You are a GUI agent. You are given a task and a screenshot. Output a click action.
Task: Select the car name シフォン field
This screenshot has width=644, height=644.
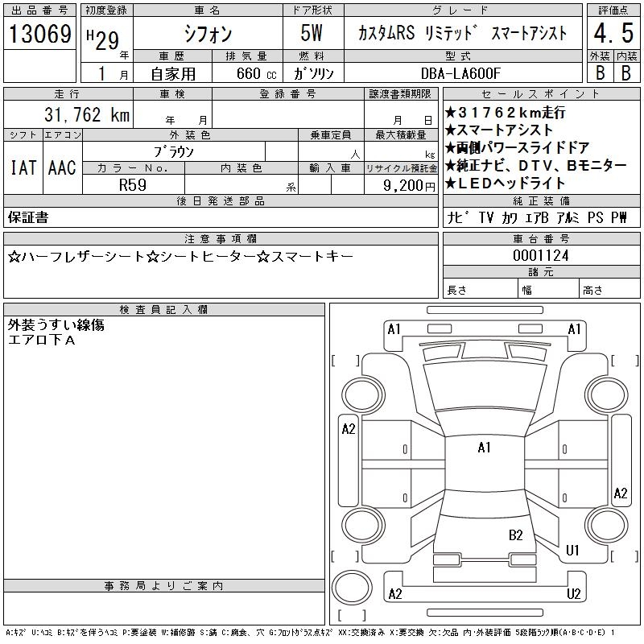(206, 33)
